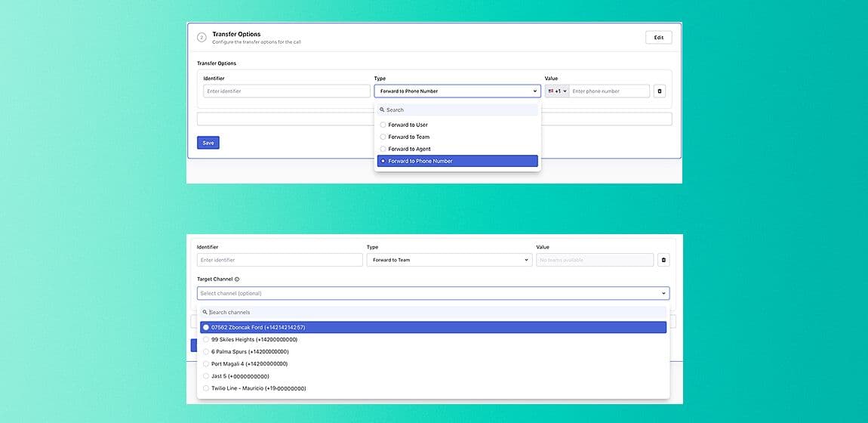This screenshot has width=868, height=423.
Task: Select the highlighted Forward to Phone Number option
Action: (457, 161)
